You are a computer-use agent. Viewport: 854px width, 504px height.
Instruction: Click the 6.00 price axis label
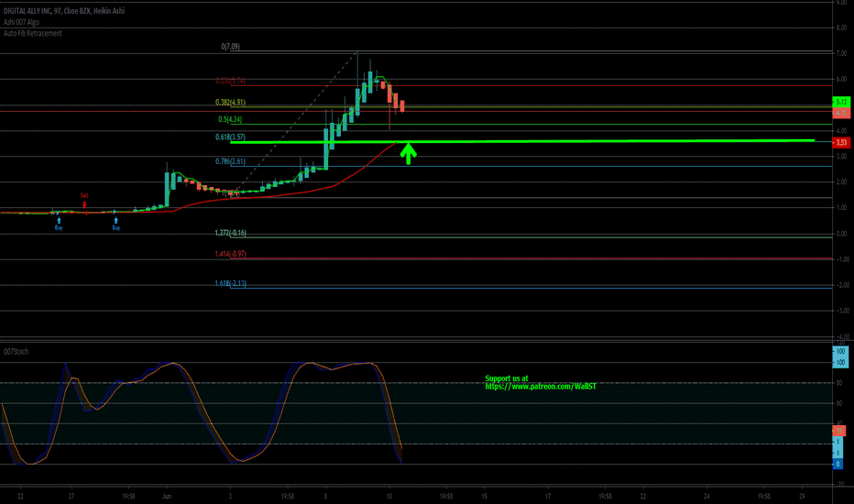[x=841, y=79]
